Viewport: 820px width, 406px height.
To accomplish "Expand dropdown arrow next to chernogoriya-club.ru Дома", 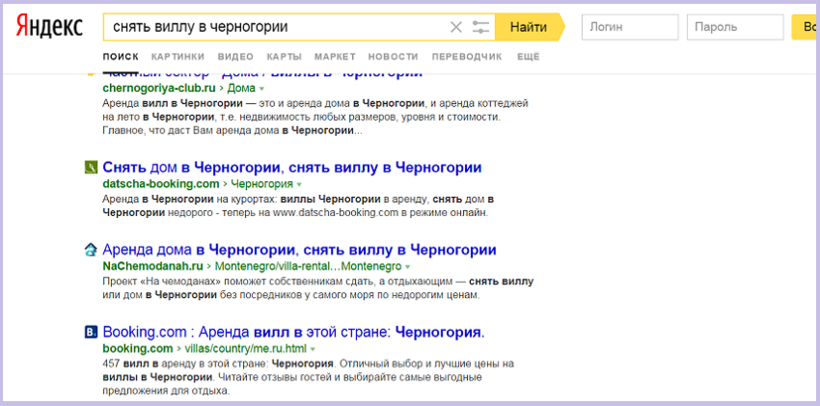I will click(262, 89).
